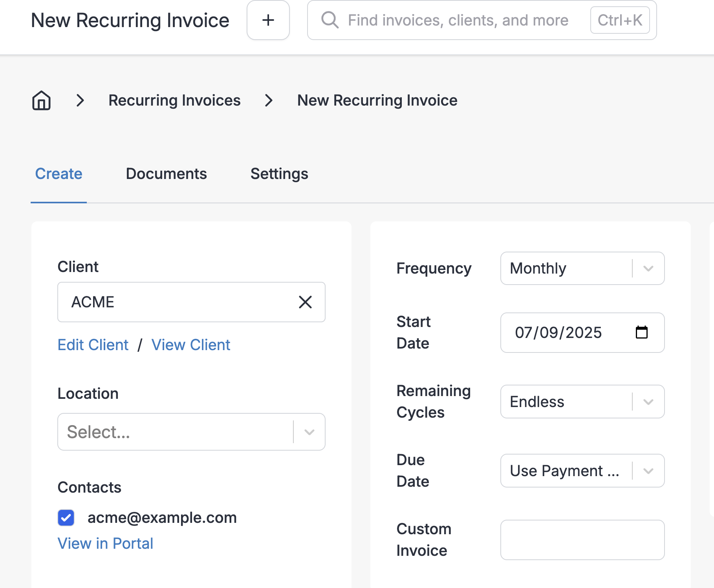The width and height of the screenshot is (714, 588).
Task: Click the Custom Invoice input field
Action: [582, 540]
